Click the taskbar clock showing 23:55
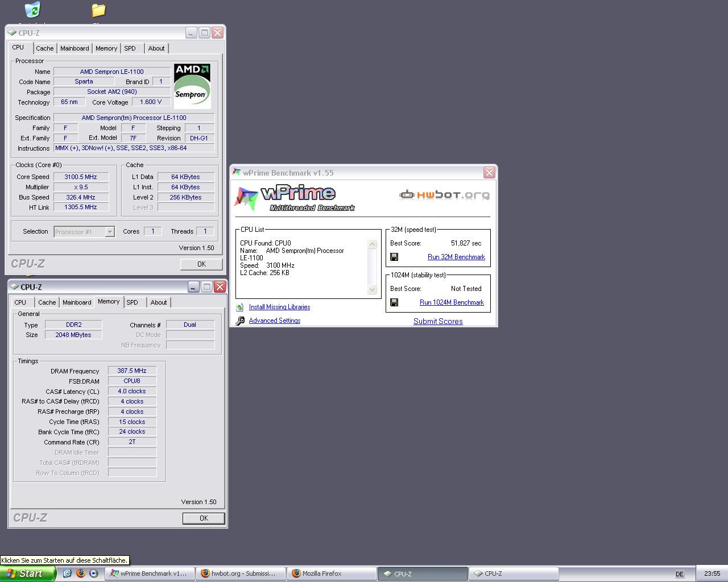The width and height of the screenshot is (728, 582). point(712,574)
